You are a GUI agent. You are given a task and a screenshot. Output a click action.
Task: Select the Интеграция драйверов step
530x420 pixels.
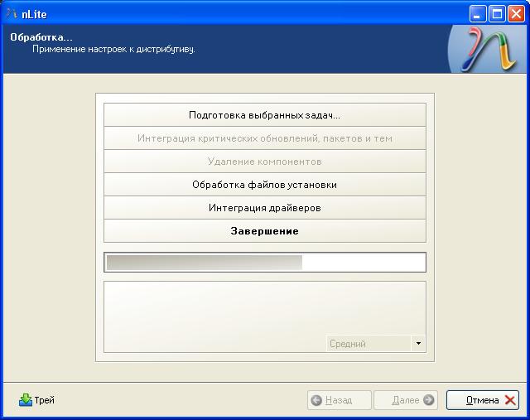(x=265, y=208)
